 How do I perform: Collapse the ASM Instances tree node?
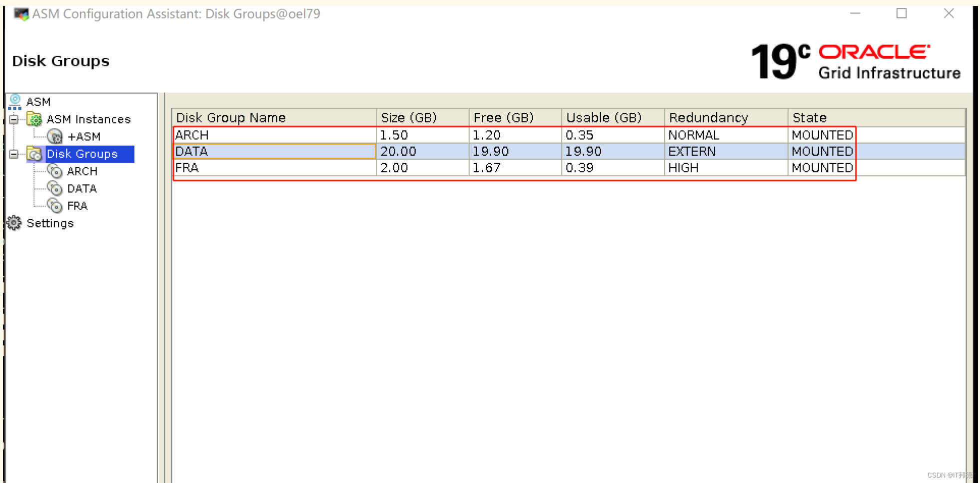point(14,119)
